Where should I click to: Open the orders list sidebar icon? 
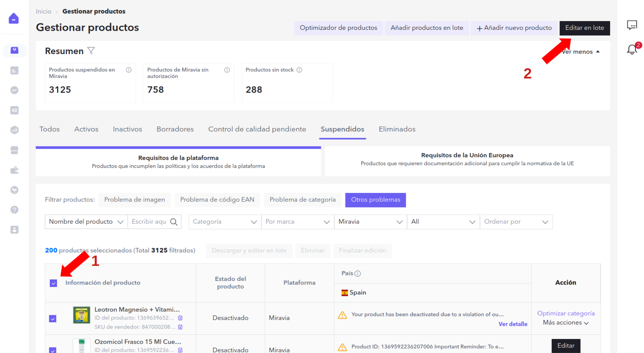tap(14, 70)
